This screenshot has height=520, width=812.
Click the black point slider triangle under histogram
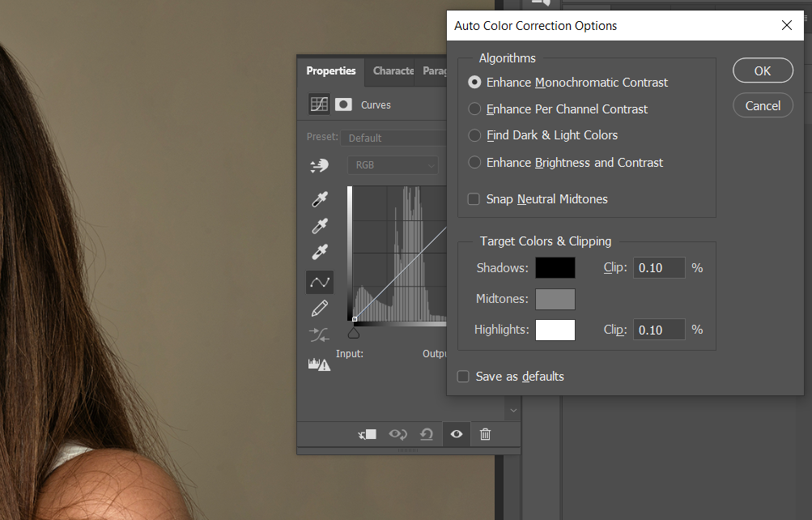point(354,333)
